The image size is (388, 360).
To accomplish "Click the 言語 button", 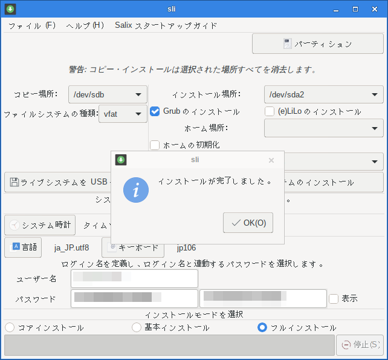I will (x=23, y=247).
